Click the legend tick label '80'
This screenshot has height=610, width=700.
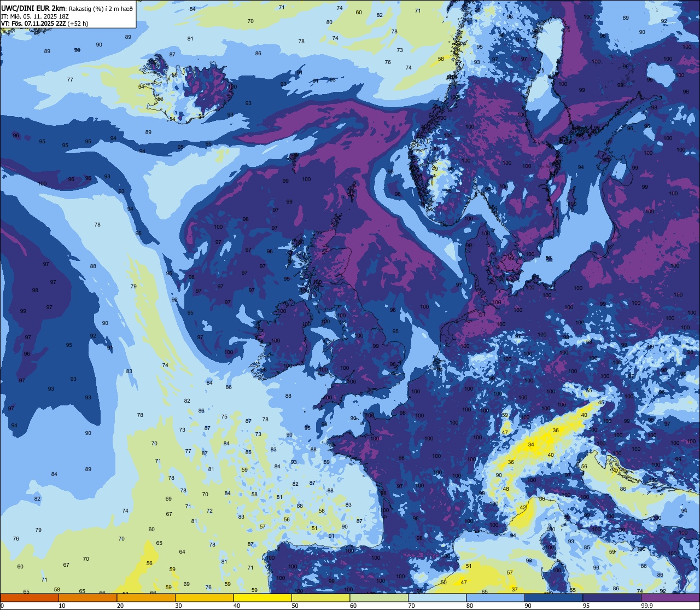click(x=470, y=605)
